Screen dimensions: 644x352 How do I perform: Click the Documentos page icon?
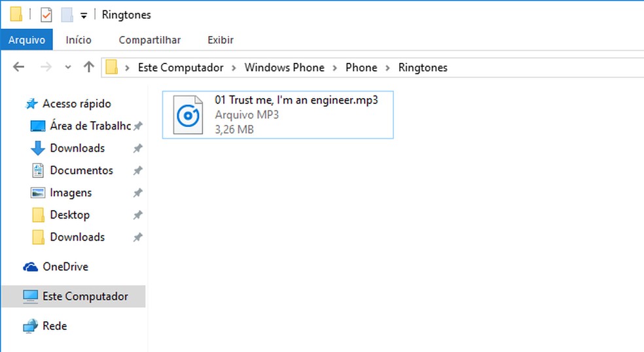38,171
